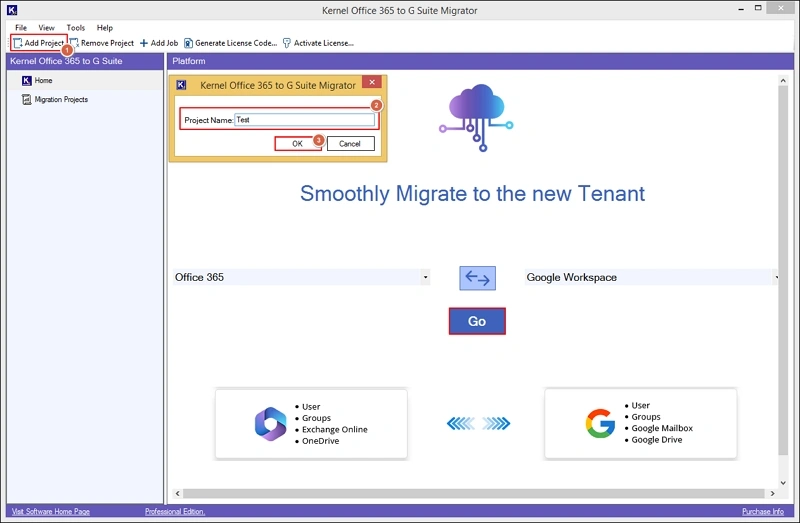The image size is (800, 523).
Task: Open the Tools menu
Action: tap(76, 28)
